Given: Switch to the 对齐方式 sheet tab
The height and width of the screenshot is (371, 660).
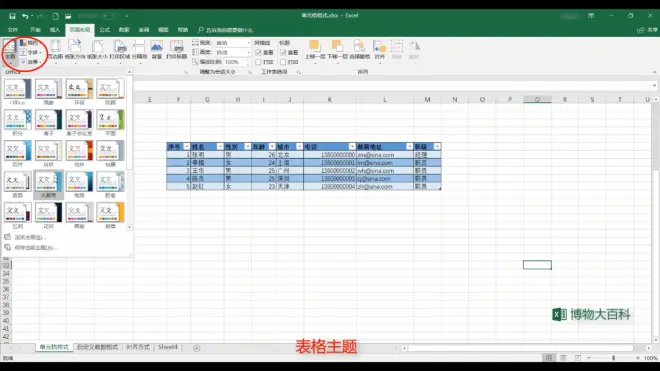Looking at the screenshot, I should click(x=138, y=347).
